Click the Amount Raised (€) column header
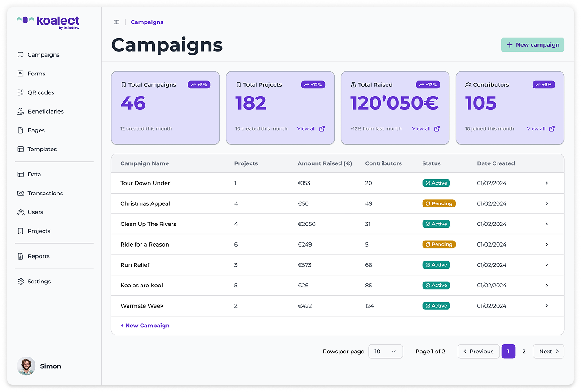The width and height of the screenshot is (581, 392). 325,163
